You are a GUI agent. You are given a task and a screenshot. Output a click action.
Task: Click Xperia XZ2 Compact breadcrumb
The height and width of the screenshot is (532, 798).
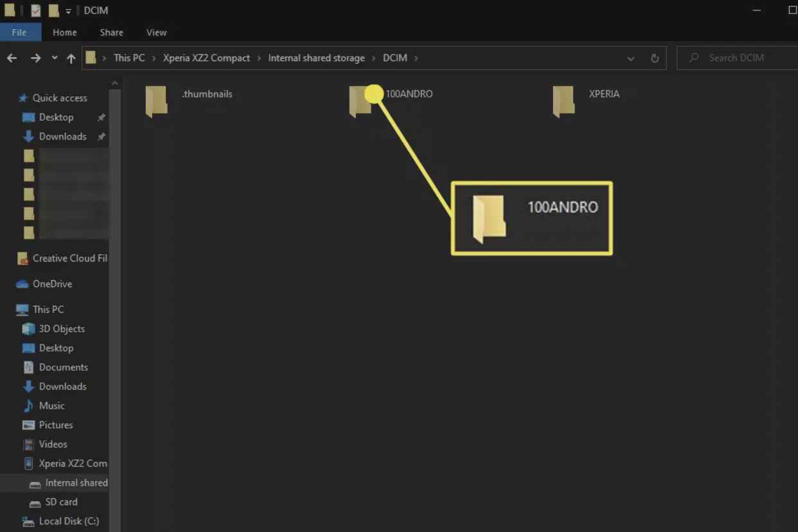tap(206, 58)
